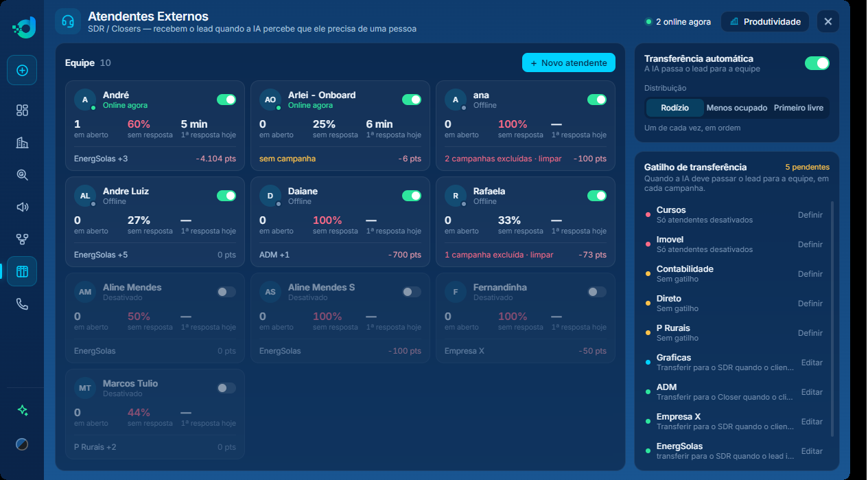
Task: Click 'EnergSolas +3' on André's card
Action: tap(101, 159)
